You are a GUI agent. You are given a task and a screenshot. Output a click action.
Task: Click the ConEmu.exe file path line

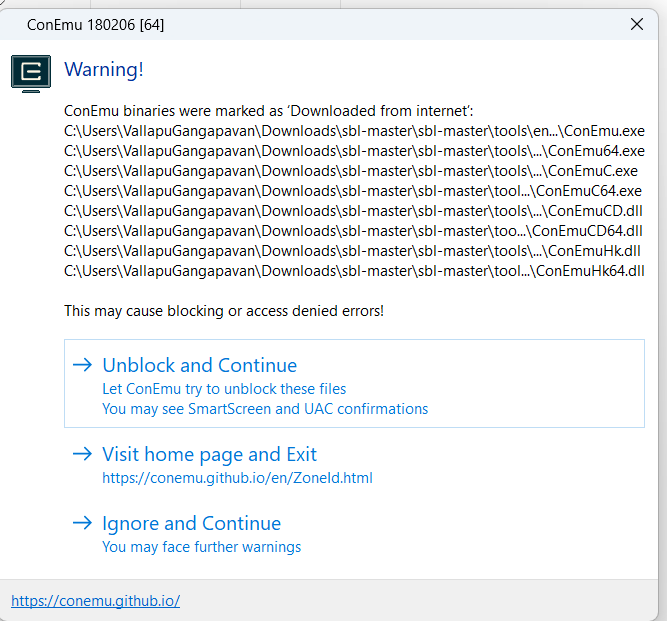tap(354, 131)
